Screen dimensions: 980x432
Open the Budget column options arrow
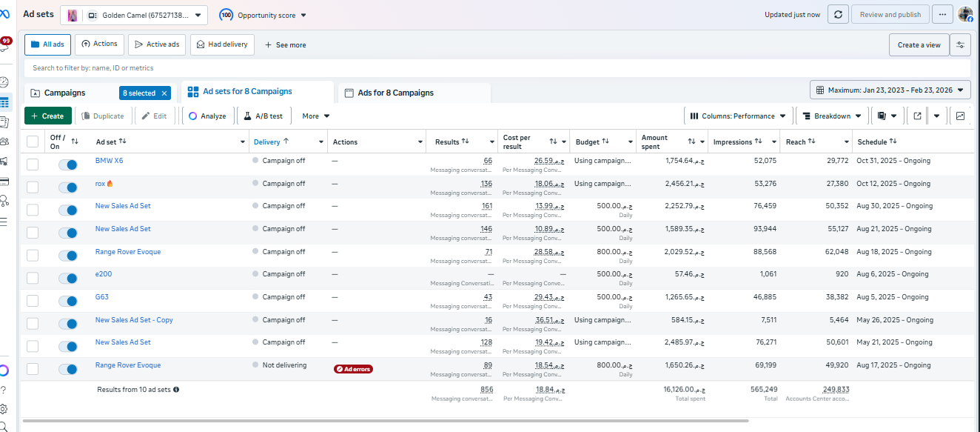[630, 142]
